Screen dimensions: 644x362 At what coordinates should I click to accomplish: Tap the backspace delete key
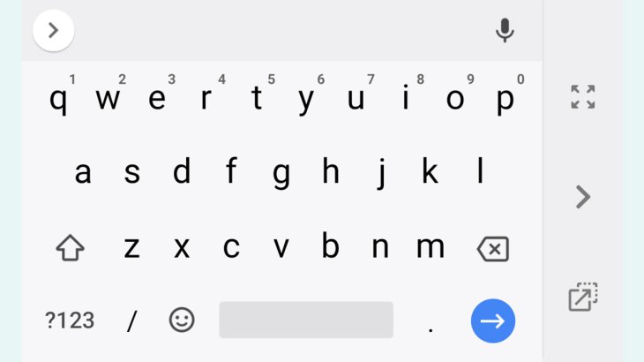point(493,249)
